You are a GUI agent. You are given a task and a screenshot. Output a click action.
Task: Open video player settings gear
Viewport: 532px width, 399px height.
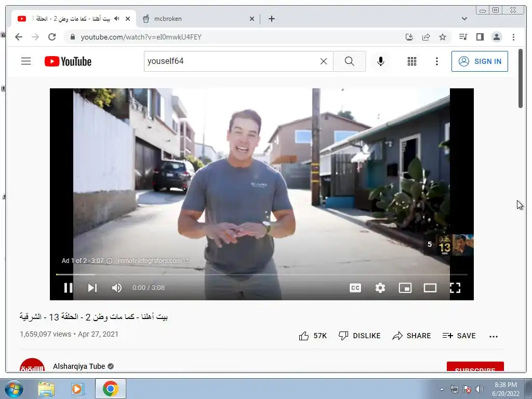(380, 288)
